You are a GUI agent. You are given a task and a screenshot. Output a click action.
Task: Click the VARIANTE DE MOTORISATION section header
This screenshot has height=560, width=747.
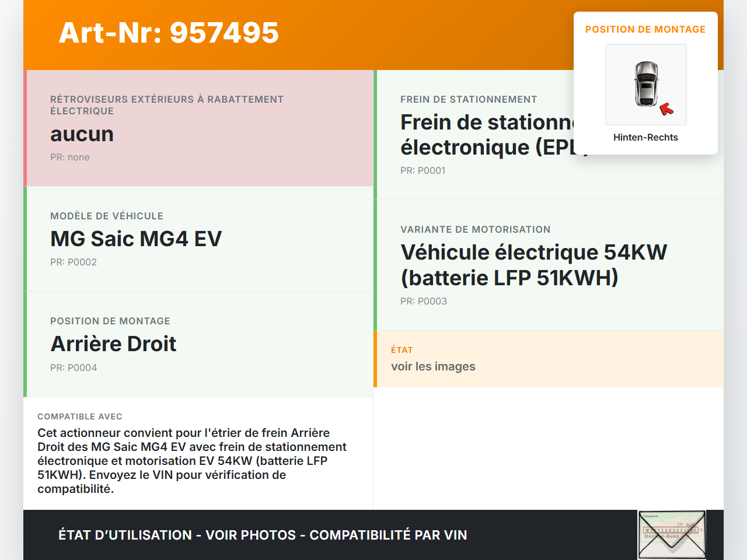[475, 229]
